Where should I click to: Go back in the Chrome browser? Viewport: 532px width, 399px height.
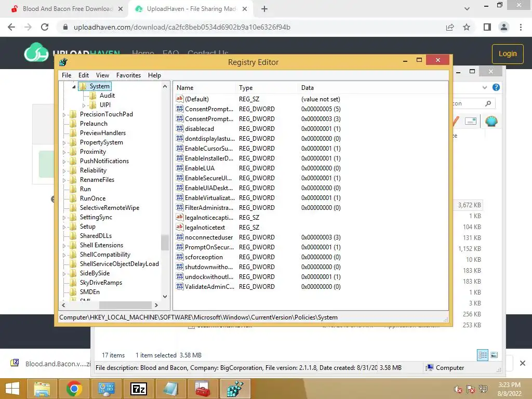tap(11, 27)
